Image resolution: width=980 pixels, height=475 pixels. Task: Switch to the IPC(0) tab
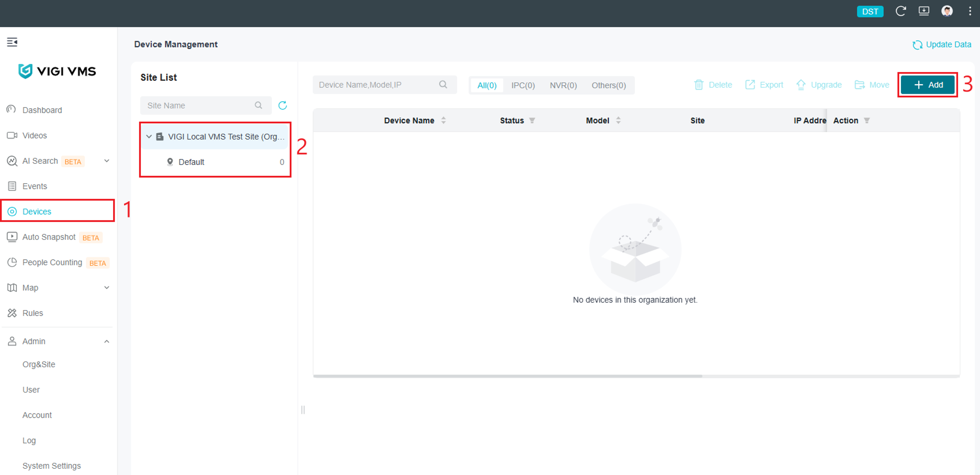523,85
